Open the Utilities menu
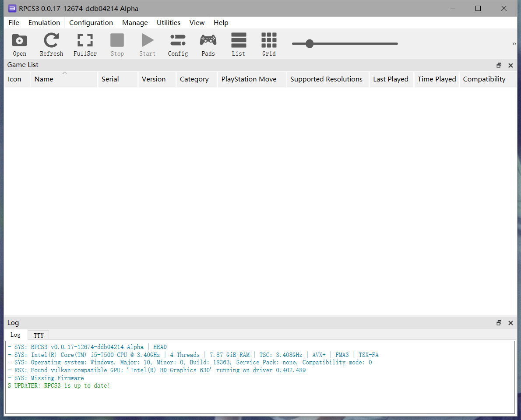The image size is (521, 420). point(169,23)
